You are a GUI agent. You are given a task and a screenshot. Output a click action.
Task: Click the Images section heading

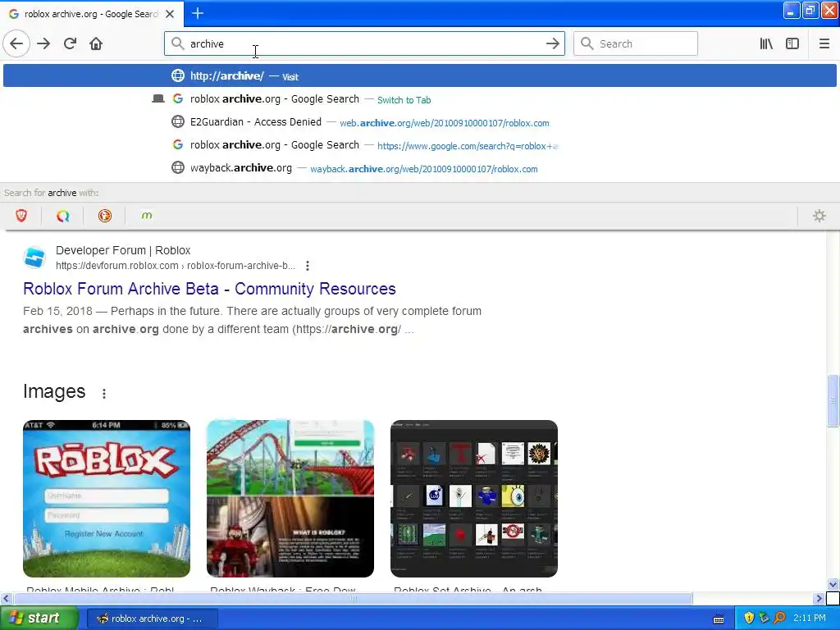[x=54, y=391]
